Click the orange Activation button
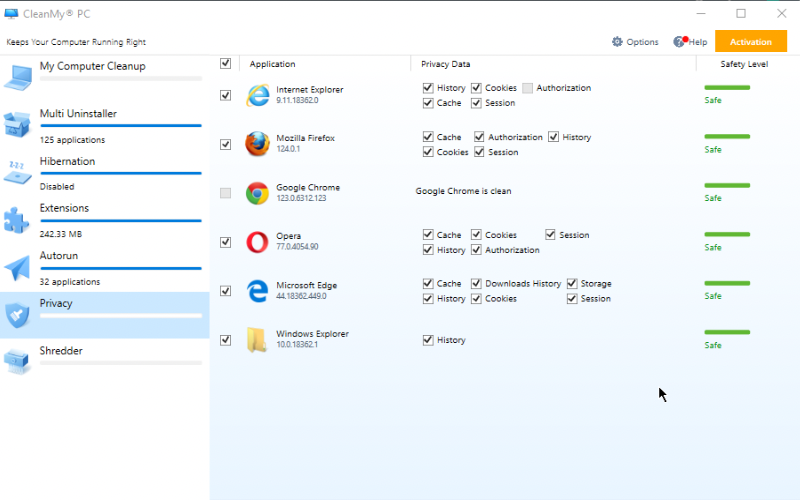The width and height of the screenshot is (800, 500). (x=751, y=41)
